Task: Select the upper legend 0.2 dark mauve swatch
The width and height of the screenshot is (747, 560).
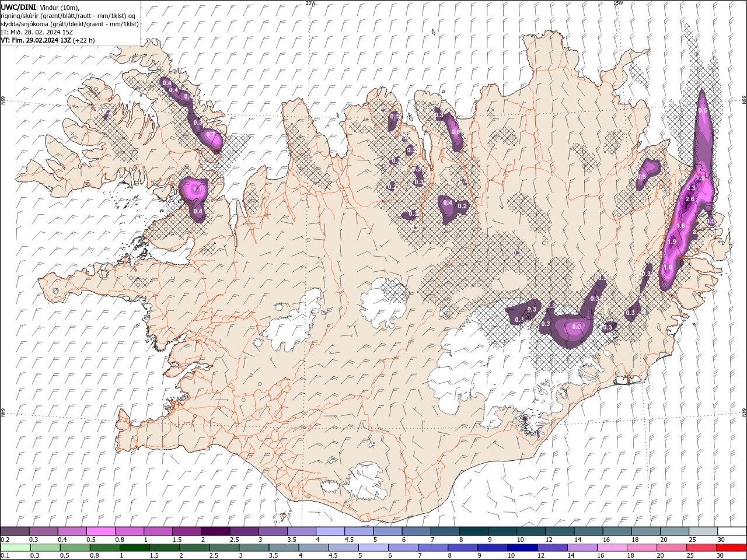Action: (15, 531)
